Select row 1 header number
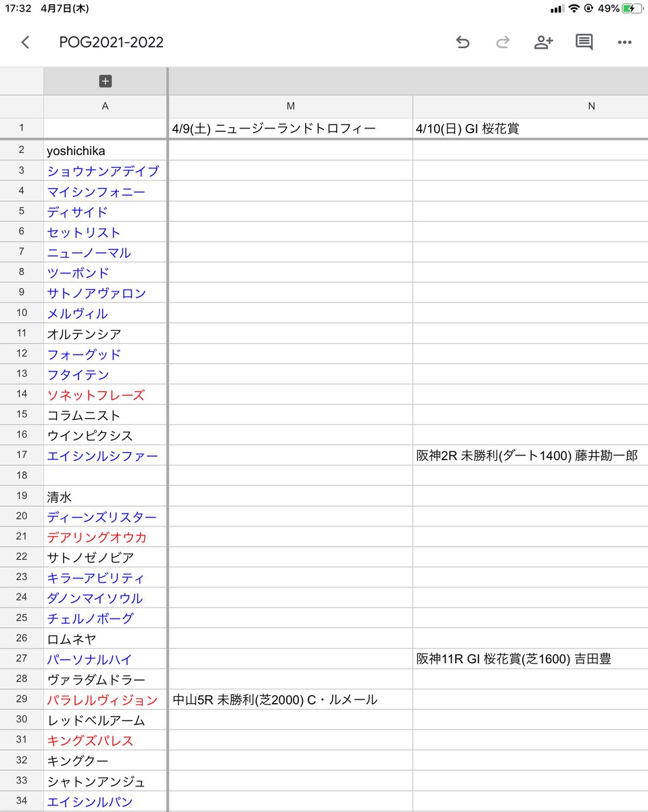This screenshot has height=812, width=648. click(x=22, y=128)
